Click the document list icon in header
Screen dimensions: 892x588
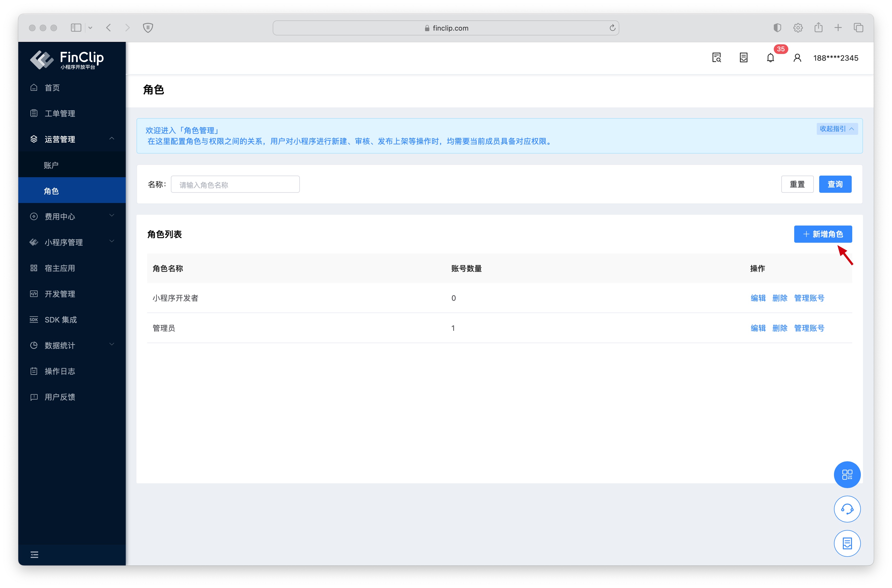pyautogui.click(x=743, y=58)
